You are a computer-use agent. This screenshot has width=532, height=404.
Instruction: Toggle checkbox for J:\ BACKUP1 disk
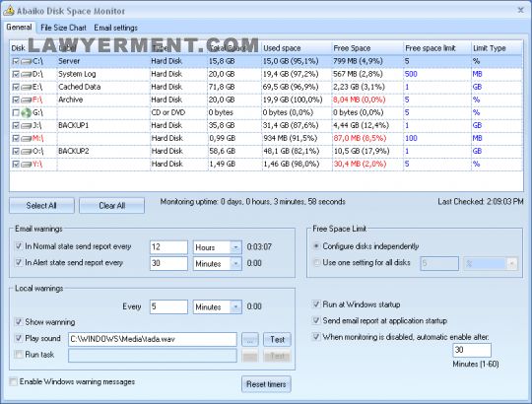[16, 126]
